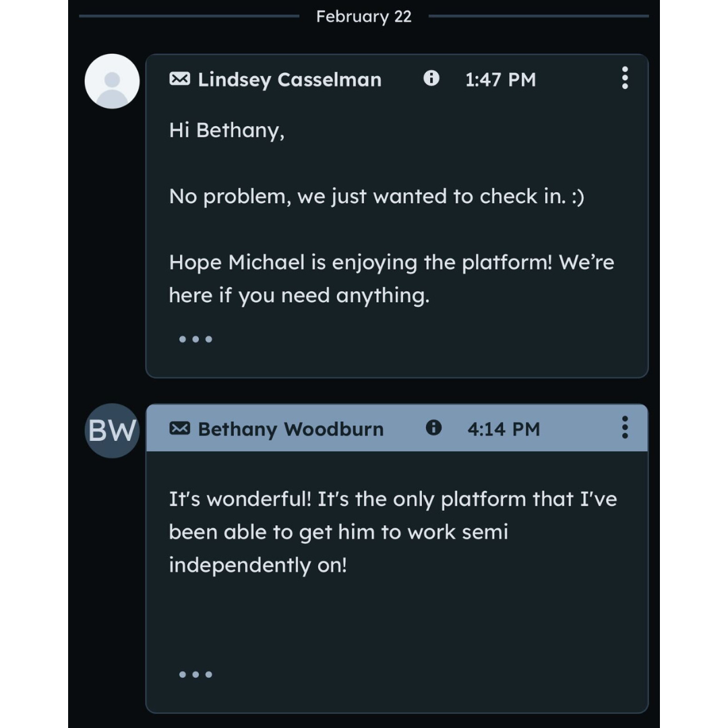
Task: Click the 4:14 PM timestamp
Action: [504, 429]
